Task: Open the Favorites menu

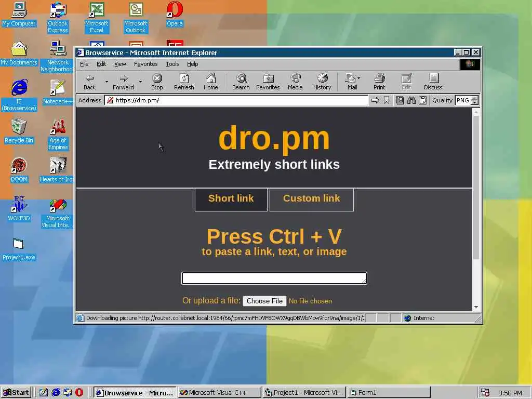Action: 146,64
